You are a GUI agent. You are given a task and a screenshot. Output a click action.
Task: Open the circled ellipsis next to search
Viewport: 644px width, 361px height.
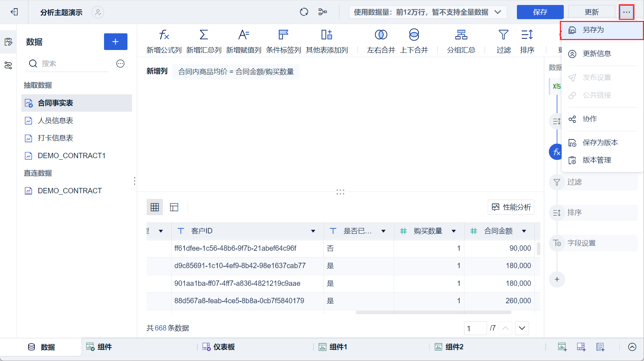click(x=120, y=63)
